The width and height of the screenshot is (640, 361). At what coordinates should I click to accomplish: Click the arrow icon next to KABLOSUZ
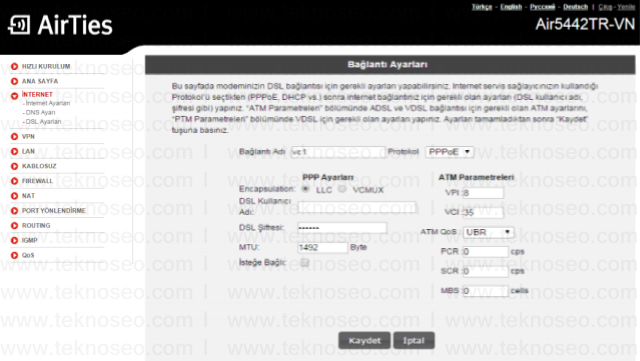pyautogui.click(x=14, y=166)
